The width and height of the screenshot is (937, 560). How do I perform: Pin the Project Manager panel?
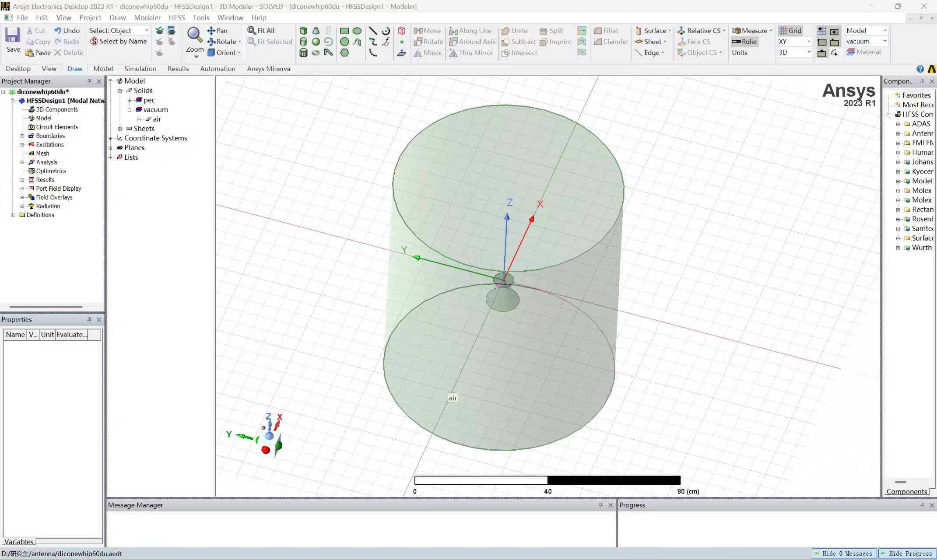click(x=89, y=81)
